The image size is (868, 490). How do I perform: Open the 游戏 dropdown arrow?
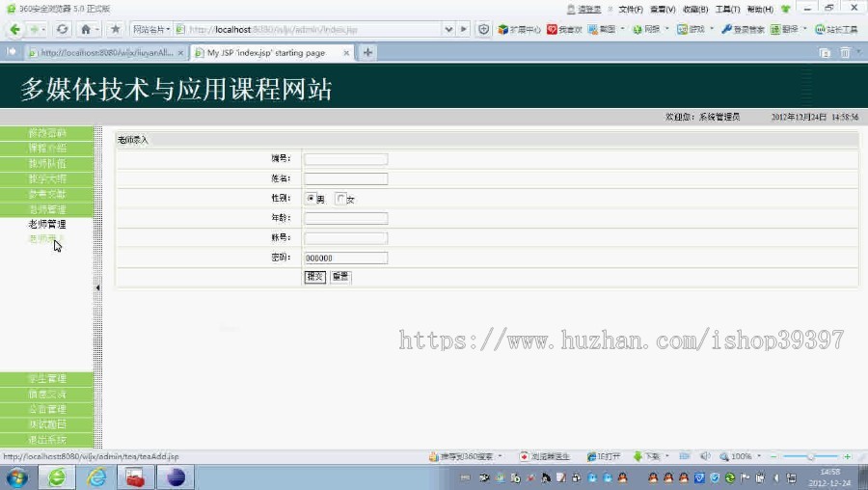pos(712,29)
